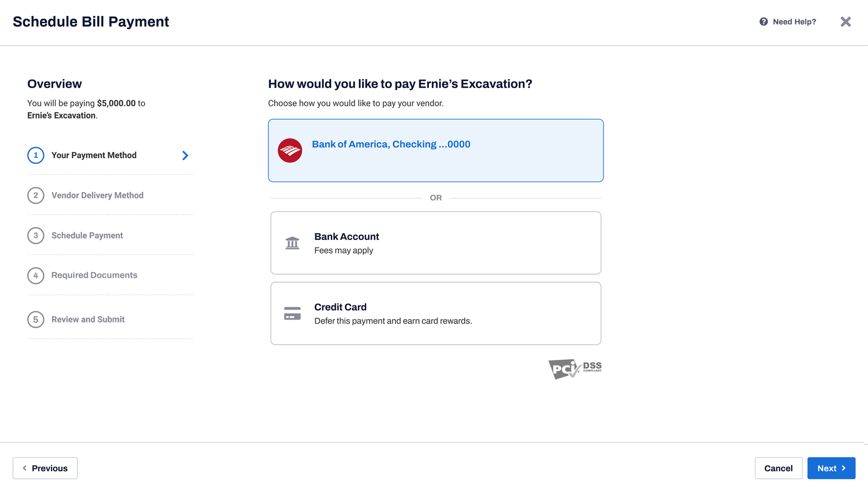This screenshot has height=488, width=868.
Task: Click the question mark help icon
Action: 763,21
